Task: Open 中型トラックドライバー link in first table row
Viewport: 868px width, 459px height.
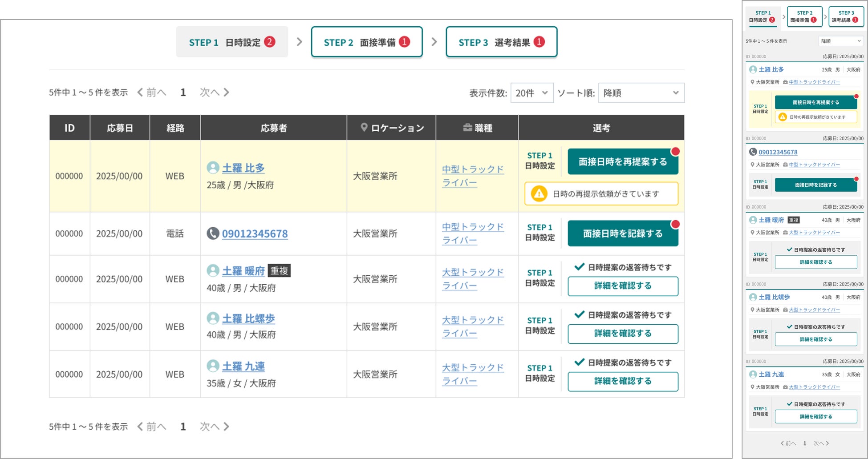Action: (472, 176)
